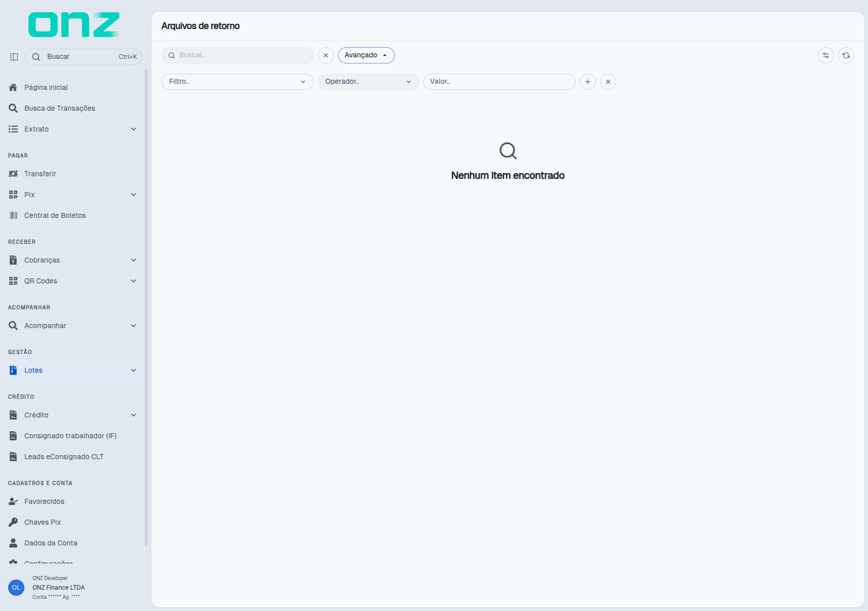The image size is (868, 611).
Task: Click the Crédito contract icon
Action: [13, 415]
